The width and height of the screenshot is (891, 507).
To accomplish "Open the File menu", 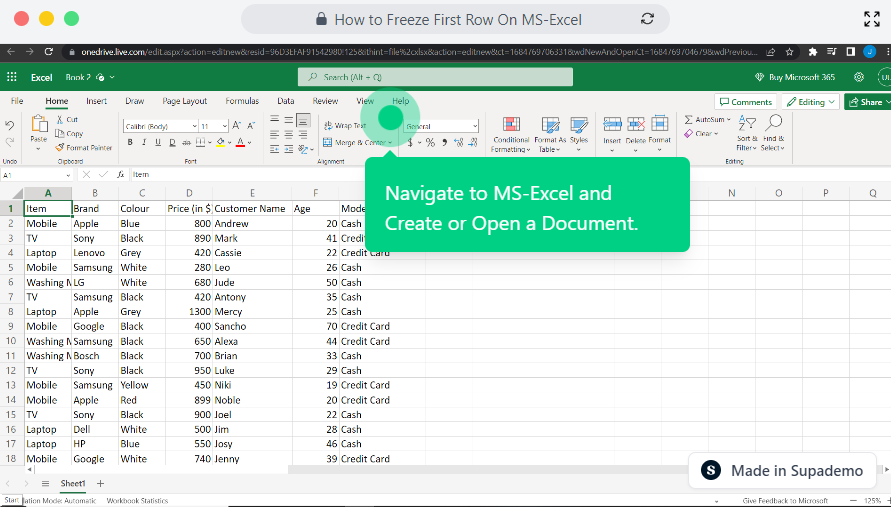I will tap(17, 101).
